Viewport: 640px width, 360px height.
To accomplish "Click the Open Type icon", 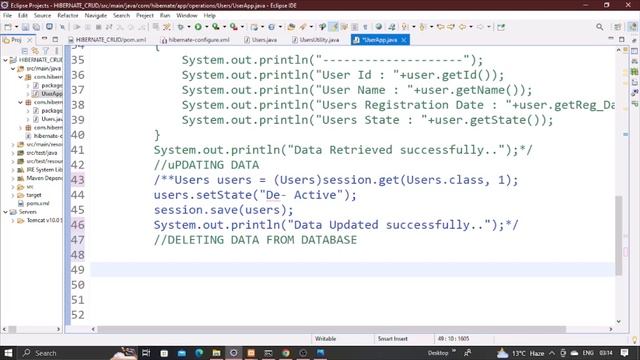I will coord(291,27).
